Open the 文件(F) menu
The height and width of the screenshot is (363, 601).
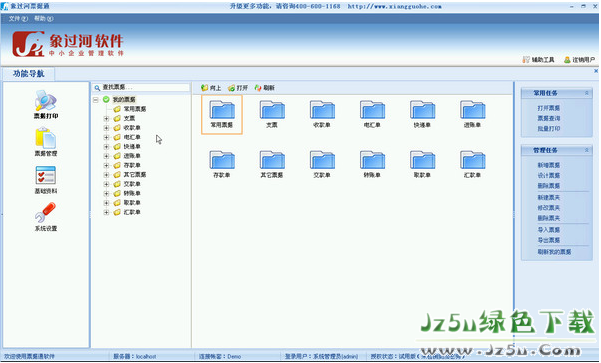pyautogui.click(x=18, y=18)
